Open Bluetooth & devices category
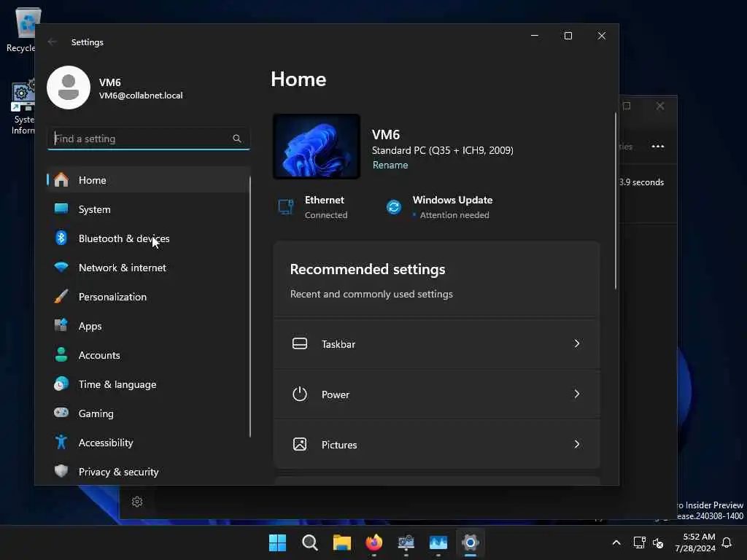The image size is (747, 560). 149,238
